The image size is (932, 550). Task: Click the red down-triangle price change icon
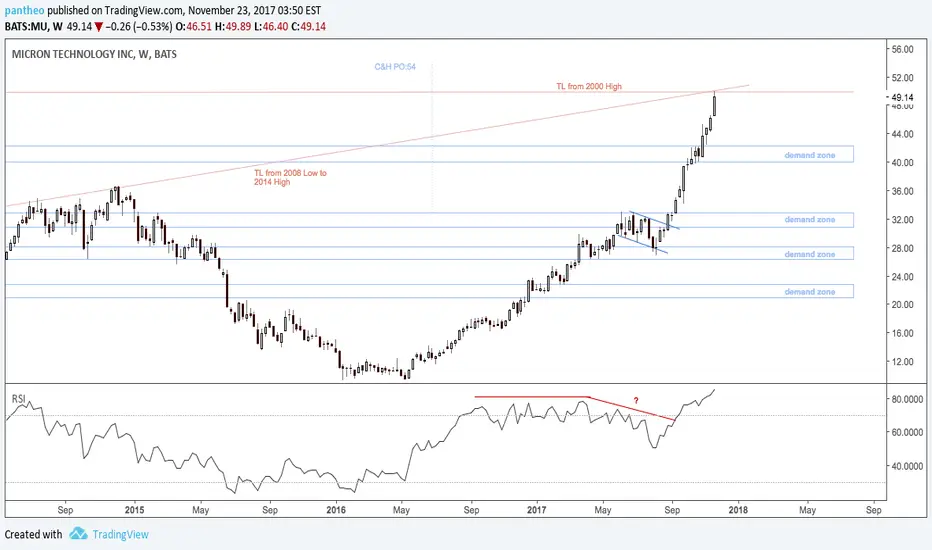(99, 27)
